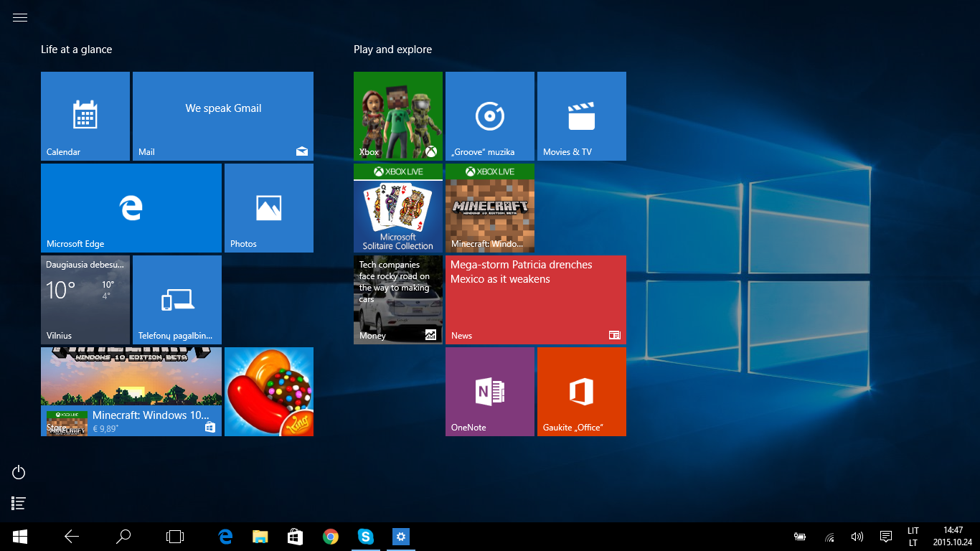Open the News tile about Patricia
Screen dimensions: 980x551
tap(536, 300)
